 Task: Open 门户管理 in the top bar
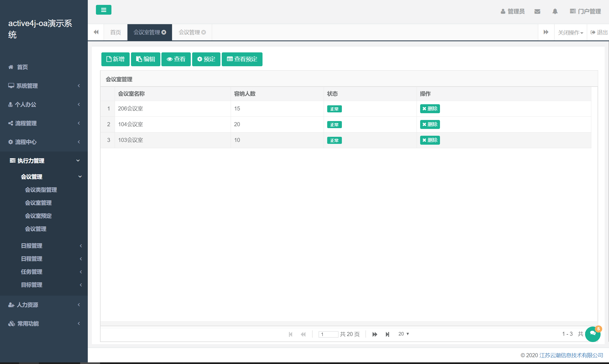[585, 11]
